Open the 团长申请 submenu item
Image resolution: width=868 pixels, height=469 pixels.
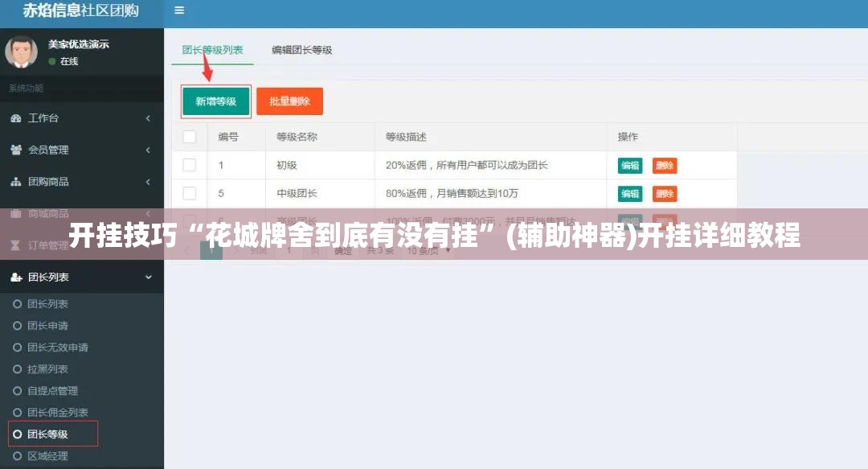[x=47, y=326]
